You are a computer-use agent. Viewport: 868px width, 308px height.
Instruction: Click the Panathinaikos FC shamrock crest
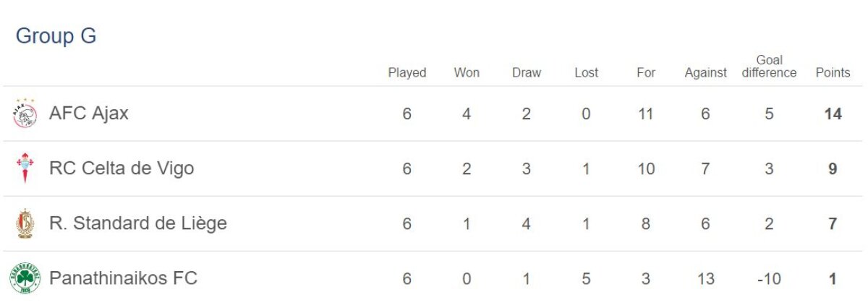pos(25,278)
